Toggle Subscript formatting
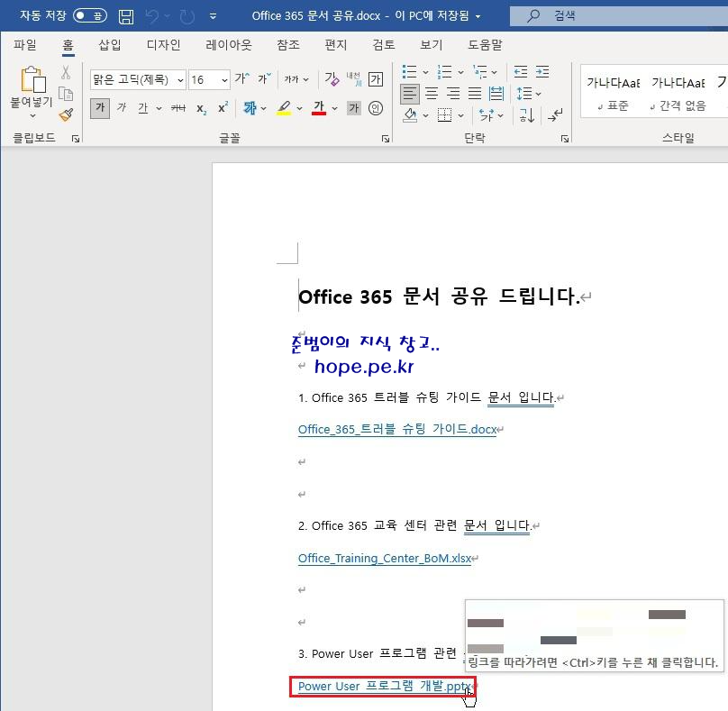The height and width of the screenshot is (711, 728). point(202,109)
